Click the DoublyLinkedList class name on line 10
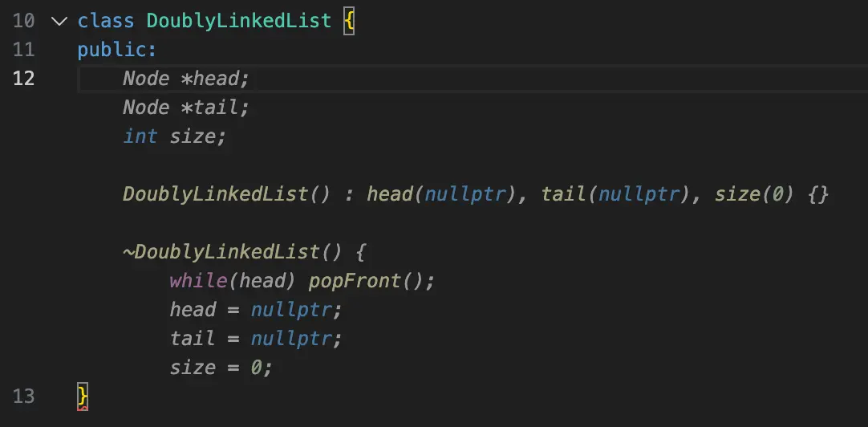 [227, 21]
